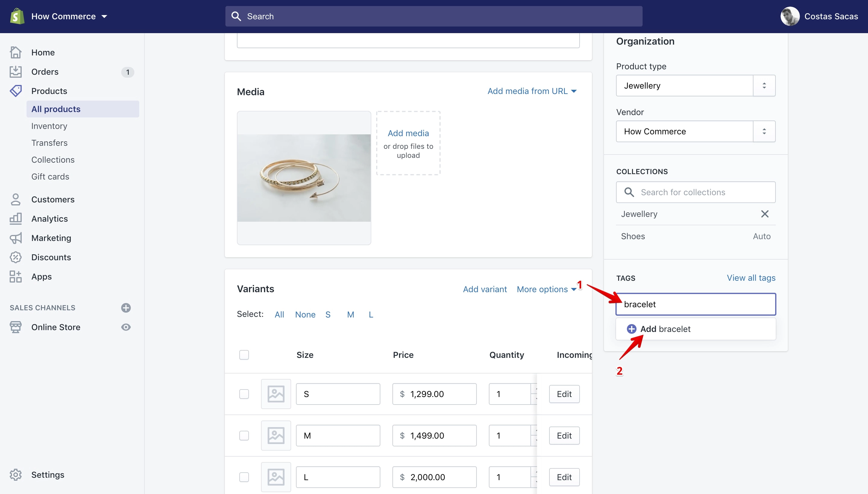Open Vendor How Commerce dropdown arrows

click(764, 131)
